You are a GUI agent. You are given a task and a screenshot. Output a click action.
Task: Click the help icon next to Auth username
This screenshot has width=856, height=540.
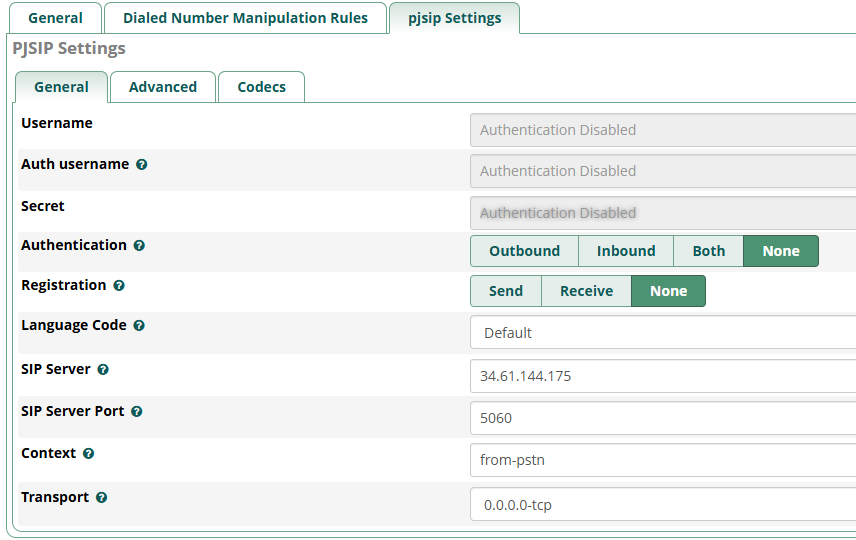click(142, 165)
